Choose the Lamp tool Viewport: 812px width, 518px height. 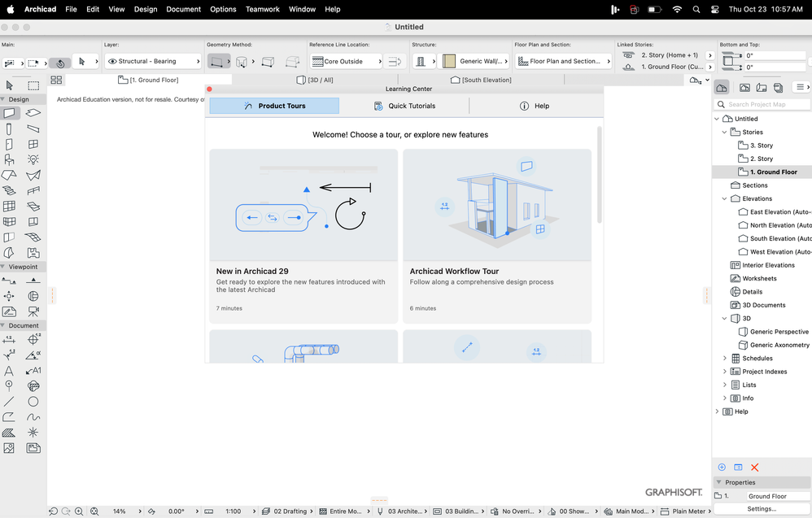33,160
